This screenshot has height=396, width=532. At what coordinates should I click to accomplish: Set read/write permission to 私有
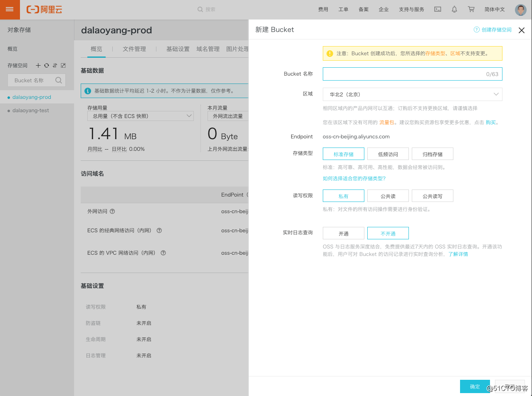(x=344, y=196)
